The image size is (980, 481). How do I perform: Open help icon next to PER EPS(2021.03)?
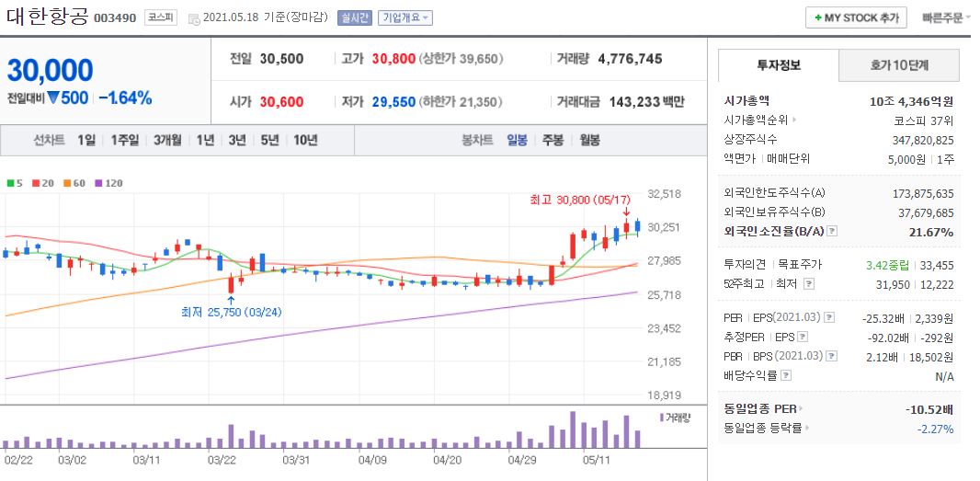(828, 318)
